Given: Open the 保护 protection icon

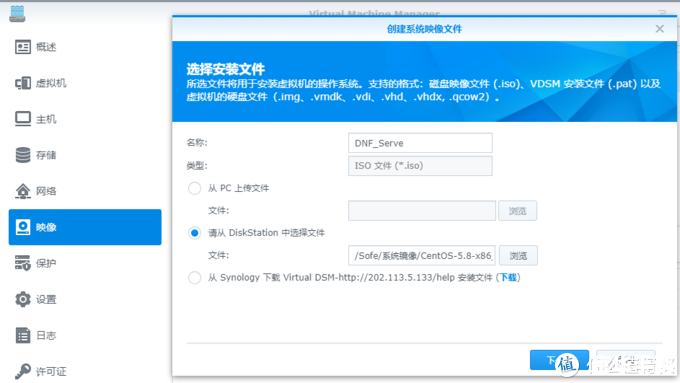Looking at the screenshot, I should pyautogui.click(x=23, y=263).
